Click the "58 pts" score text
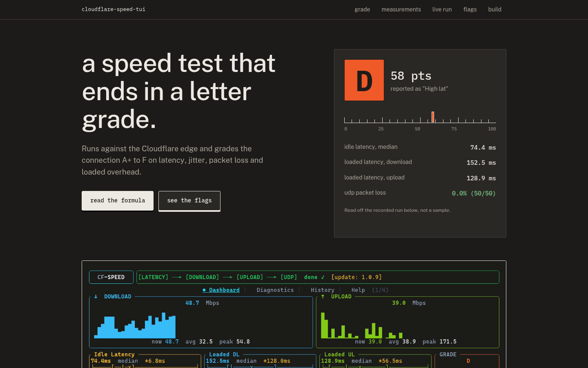 [x=411, y=76]
